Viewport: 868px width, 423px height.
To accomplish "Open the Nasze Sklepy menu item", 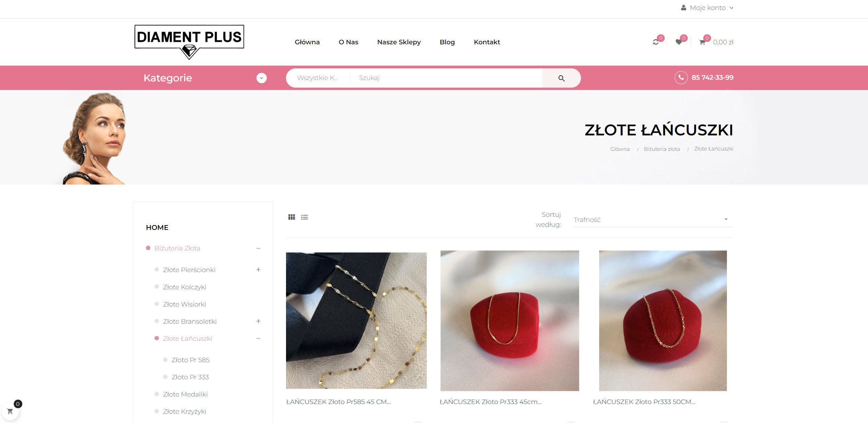I will [399, 42].
